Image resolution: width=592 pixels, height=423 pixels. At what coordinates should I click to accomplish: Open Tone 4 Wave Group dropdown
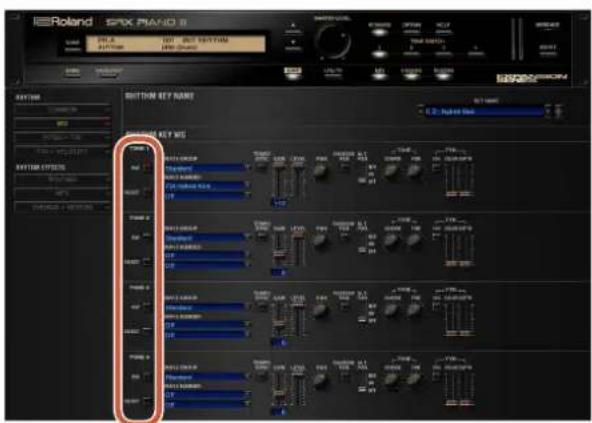[208, 377]
